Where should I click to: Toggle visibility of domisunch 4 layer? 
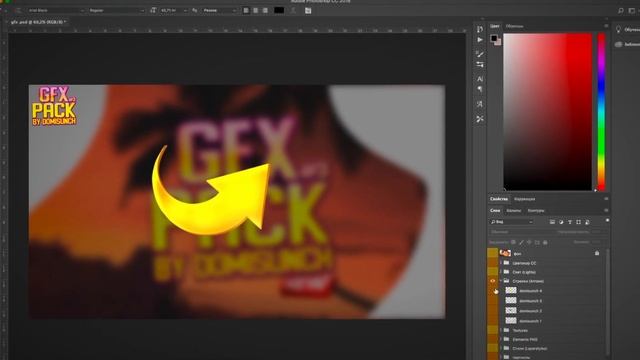pos(493,291)
